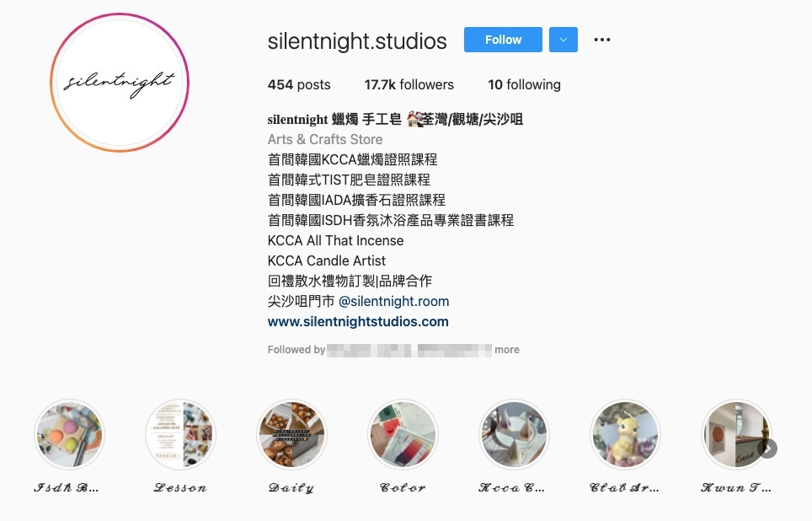View the 10 following list
812x521 pixels.
(524, 84)
